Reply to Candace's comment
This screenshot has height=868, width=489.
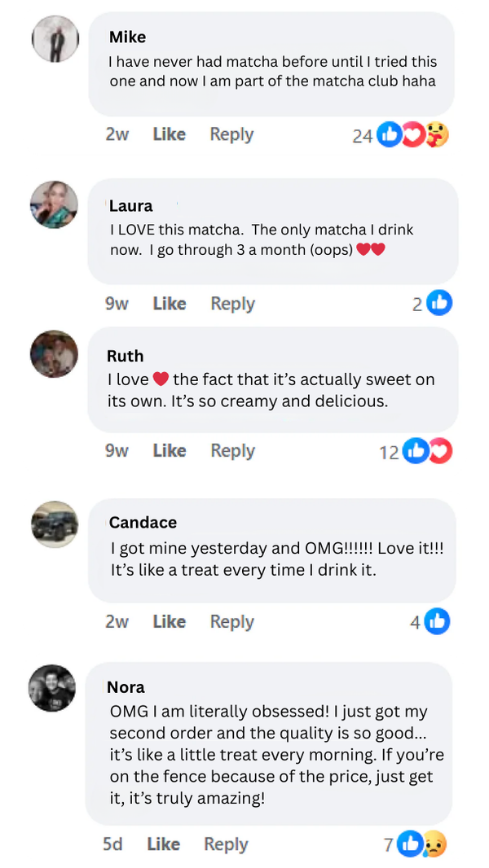point(231,621)
